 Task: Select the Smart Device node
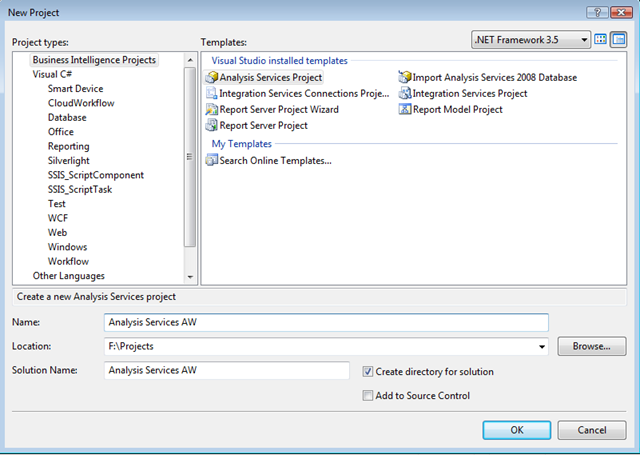point(76,89)
